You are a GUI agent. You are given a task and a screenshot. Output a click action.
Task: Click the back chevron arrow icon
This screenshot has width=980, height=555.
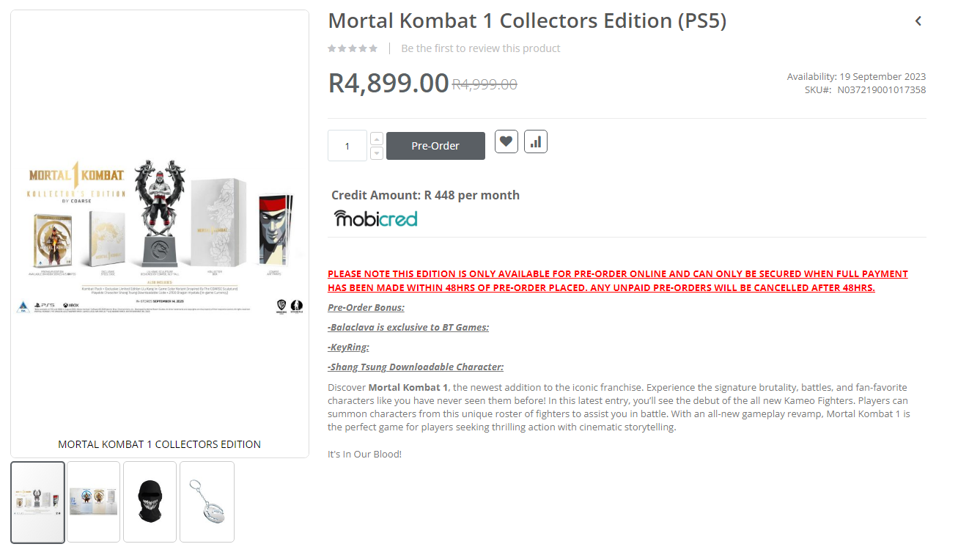tap(918, 21)
